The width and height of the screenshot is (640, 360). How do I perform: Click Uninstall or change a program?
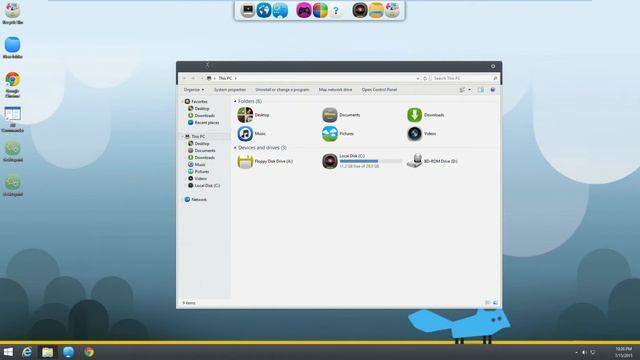(282, 90)
